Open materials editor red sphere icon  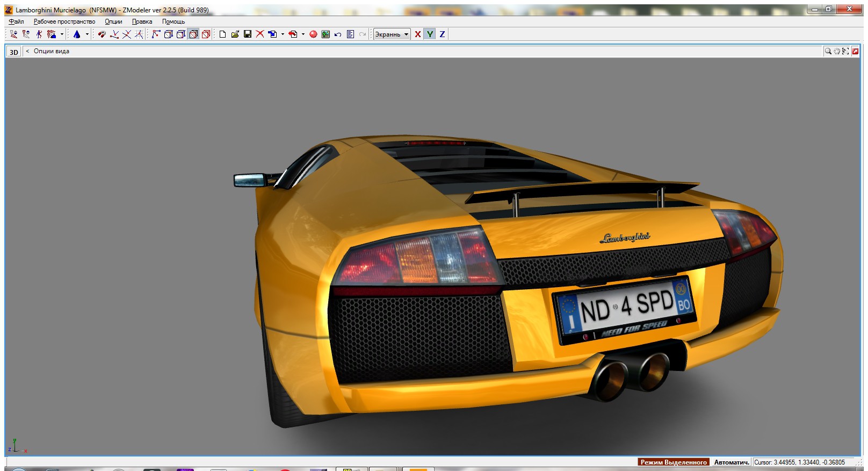313,34
